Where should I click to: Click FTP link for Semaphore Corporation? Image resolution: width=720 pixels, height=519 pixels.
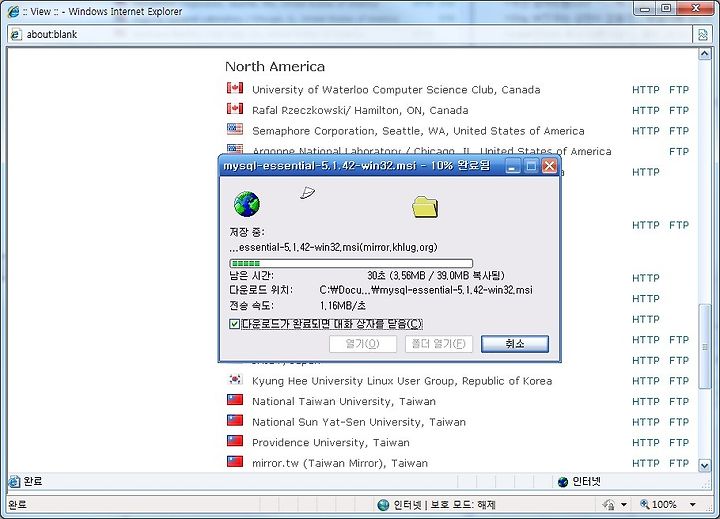(x=679, y=131)
